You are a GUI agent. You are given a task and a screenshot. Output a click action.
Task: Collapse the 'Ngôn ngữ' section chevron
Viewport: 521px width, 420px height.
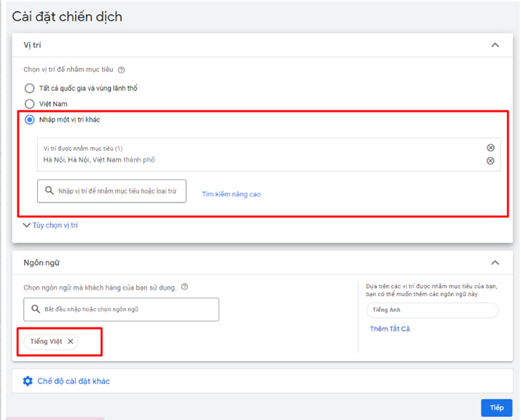pyautogui.click(x=495, y=263)
